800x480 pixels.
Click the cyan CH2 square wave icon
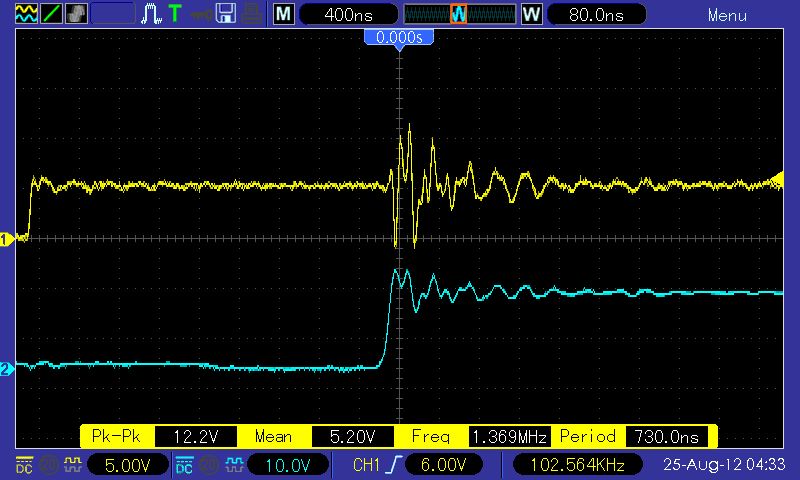click(233, 465)
